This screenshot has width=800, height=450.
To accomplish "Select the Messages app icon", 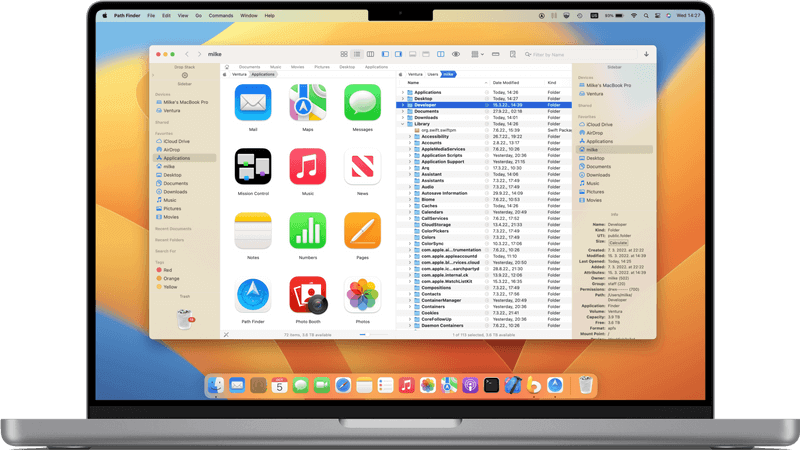I will [x=362, y=103].
